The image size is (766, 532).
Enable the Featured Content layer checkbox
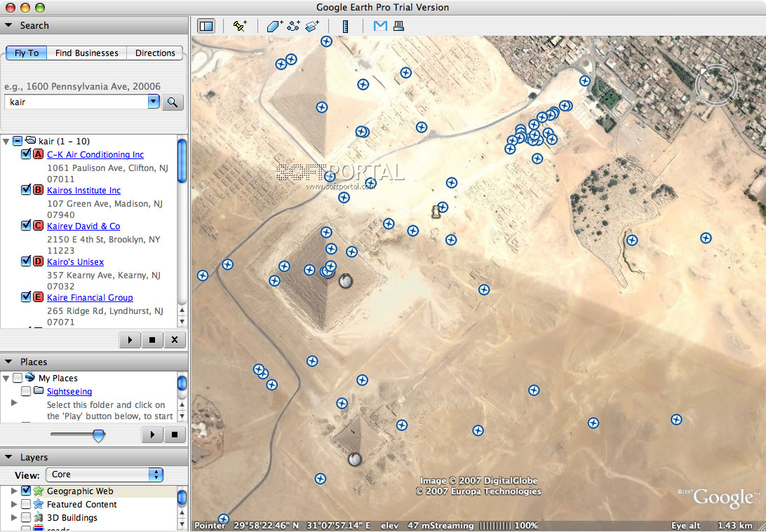26,504
